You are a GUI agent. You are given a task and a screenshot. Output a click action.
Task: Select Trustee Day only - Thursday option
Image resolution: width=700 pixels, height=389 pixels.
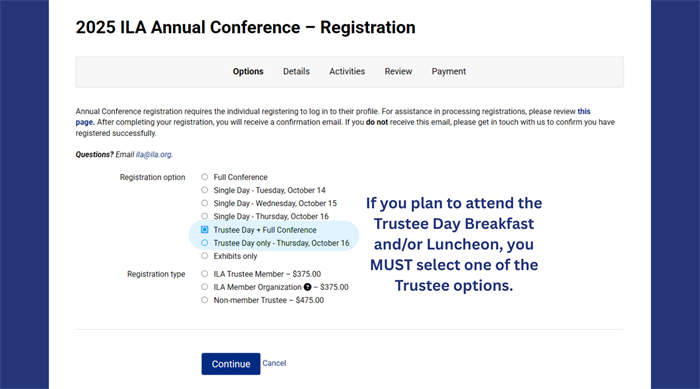[x=204, y=243]
